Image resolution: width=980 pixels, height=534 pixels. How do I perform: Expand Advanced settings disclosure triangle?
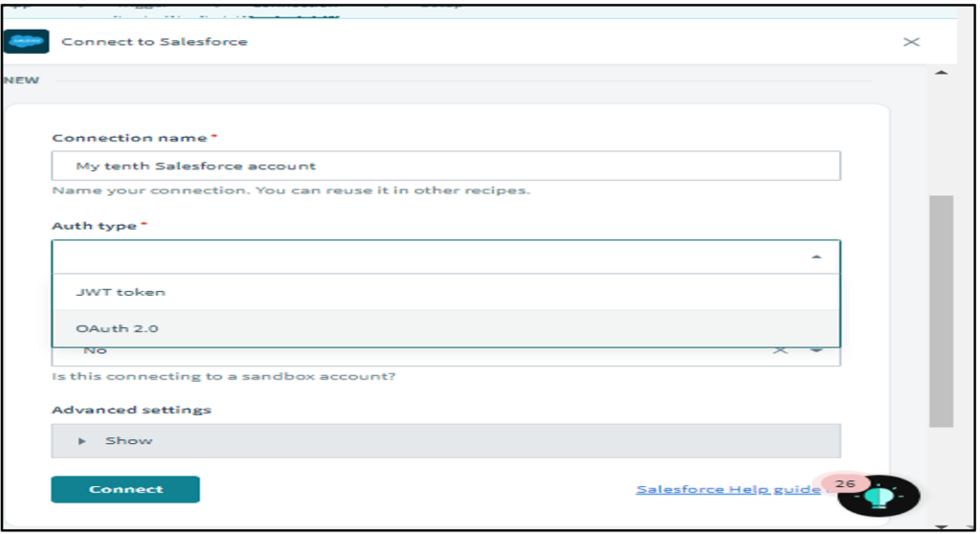pyautogui.click(x=82, y=441)
